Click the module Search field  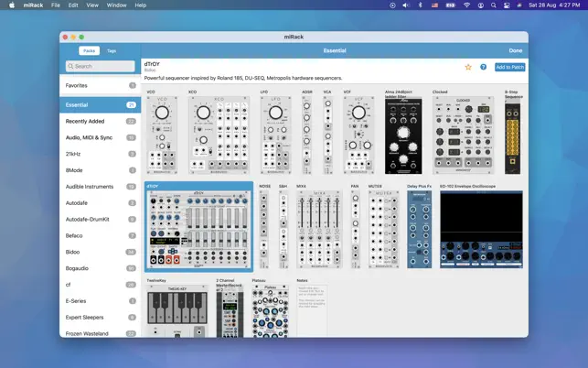(x=100, y=66)
